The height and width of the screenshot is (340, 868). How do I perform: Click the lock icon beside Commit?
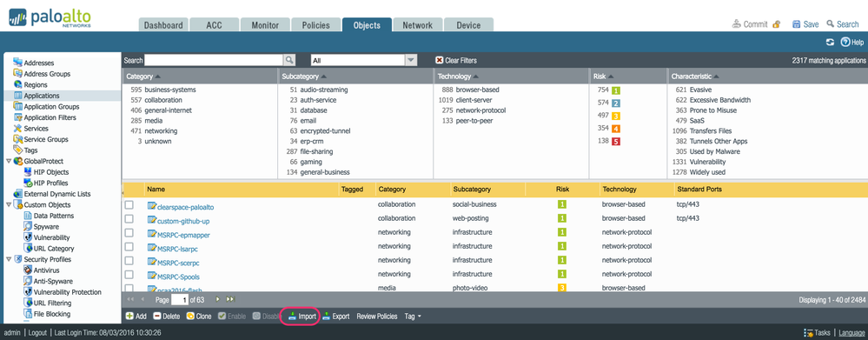pos(776,24)
